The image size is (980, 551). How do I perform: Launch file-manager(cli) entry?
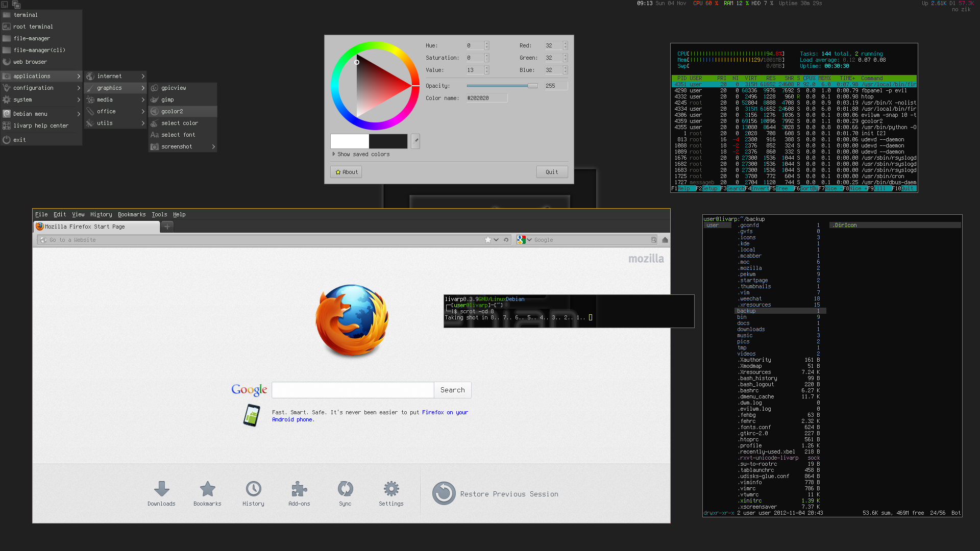click(41, 50)
